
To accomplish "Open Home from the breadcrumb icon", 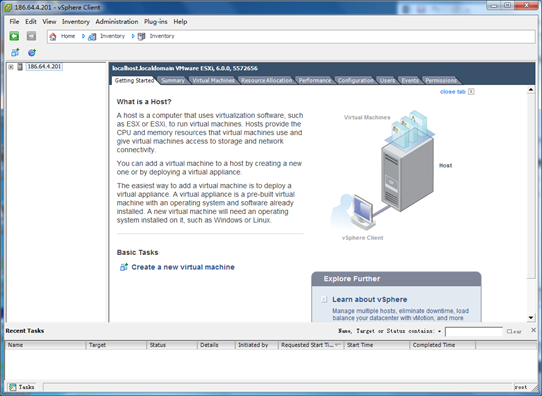I will 53,36.
